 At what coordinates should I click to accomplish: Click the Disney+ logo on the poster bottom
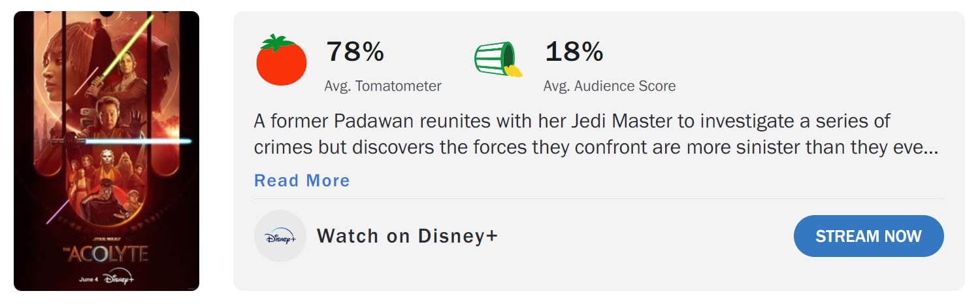[x=118, y=277]
